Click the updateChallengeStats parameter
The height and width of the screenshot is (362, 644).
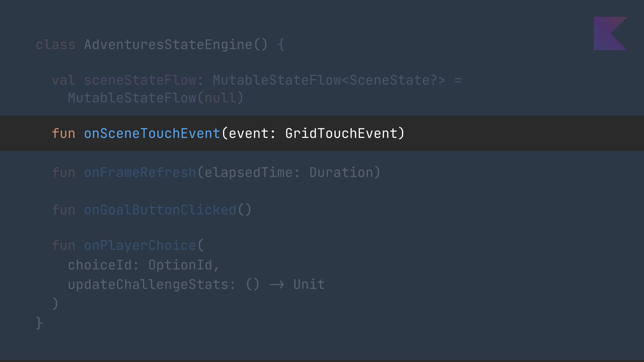[148, 285]
